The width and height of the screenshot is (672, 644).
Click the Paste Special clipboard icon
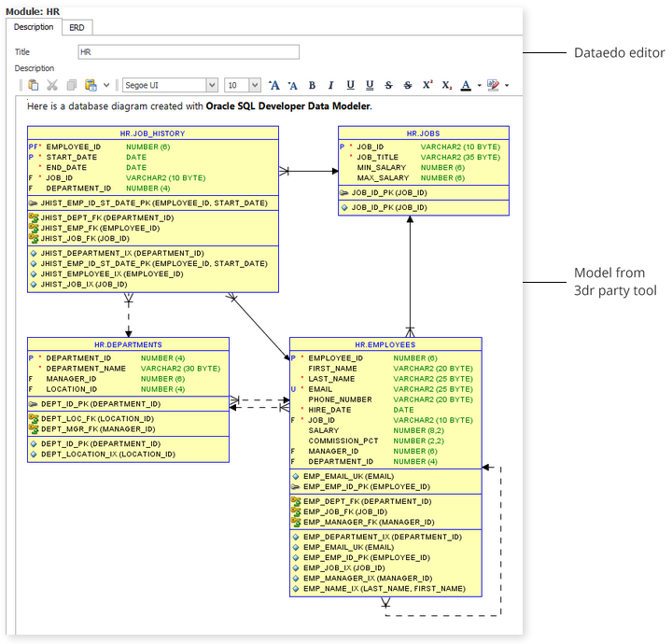pyautogui.click(x=91, y=85)
